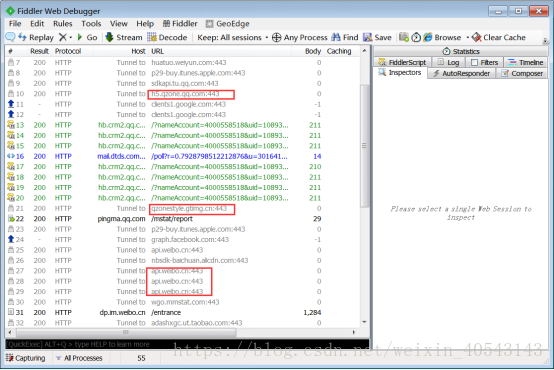The image size is (554, 370).
Task: Click the Save toolbar button
Action: (377, 37)
